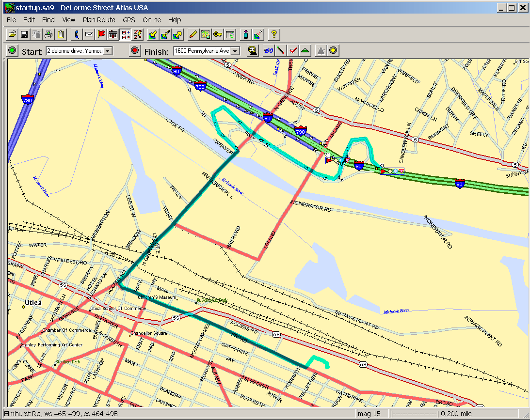Click the Children's Museum map label
Screen dimensions: 530x420
(157, 297)
